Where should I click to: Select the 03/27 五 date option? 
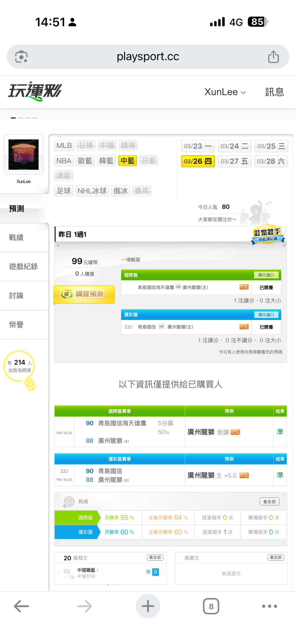(x=234, y=161)
